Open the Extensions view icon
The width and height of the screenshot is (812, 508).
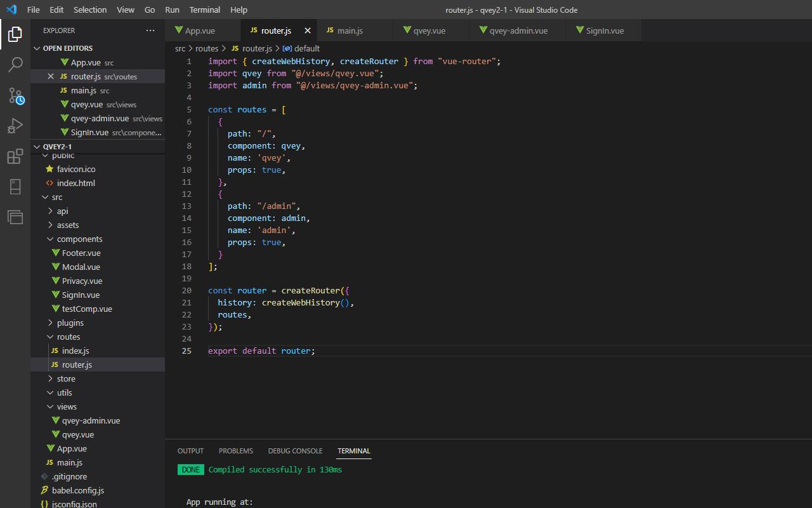15,156
